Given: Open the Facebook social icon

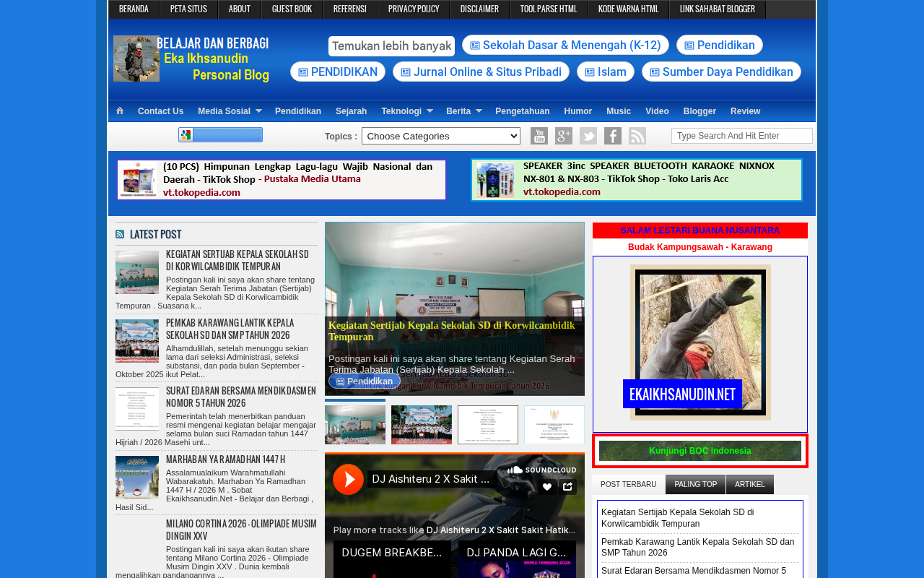Looking at the screenshot, I should coord(613,136).
